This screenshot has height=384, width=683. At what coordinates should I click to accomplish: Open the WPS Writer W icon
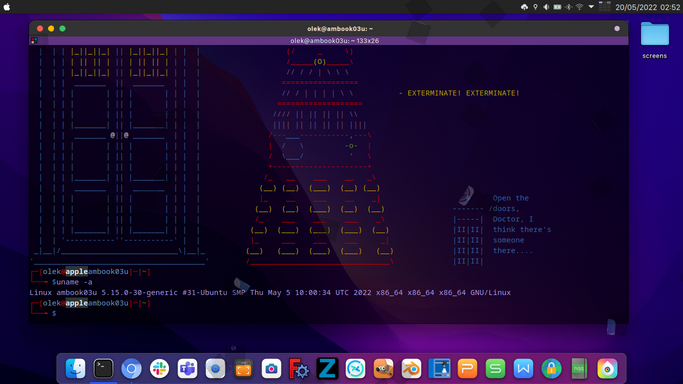click(x=523, y=369)
